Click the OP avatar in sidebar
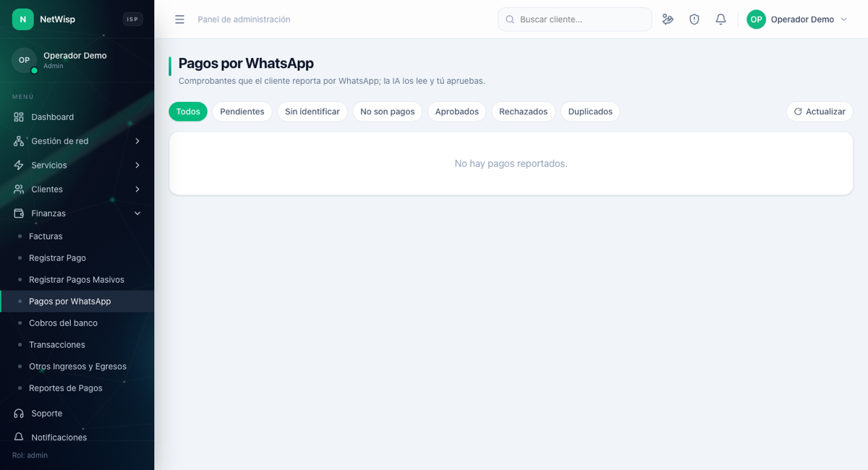Image resolution: width=868 pixels, height=470 pixels. [24, 60]
